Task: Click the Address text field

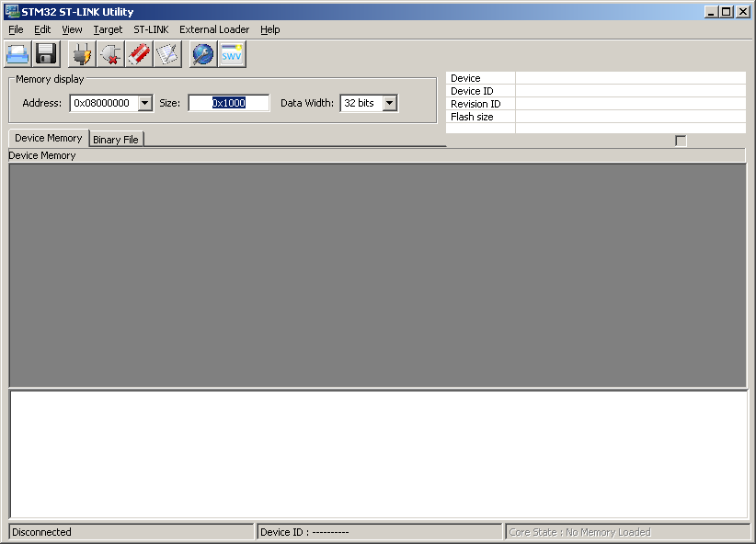Action: coord(103,103)
